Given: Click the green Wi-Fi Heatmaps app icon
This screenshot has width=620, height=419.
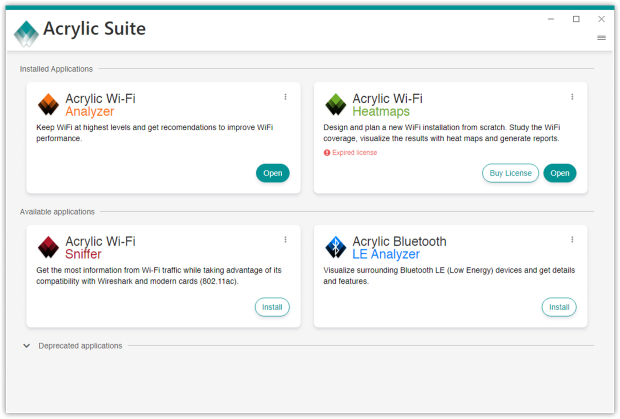Looking at the screenshot, I should 336,104.
